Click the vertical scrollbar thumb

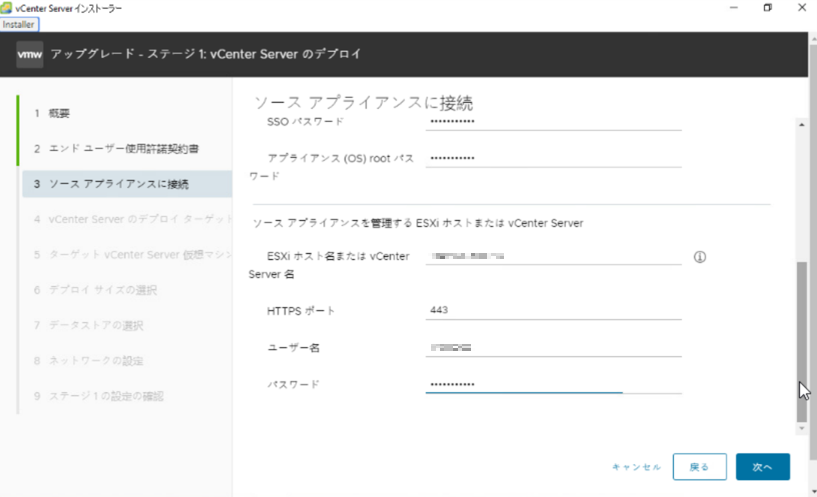coord(800,340)
